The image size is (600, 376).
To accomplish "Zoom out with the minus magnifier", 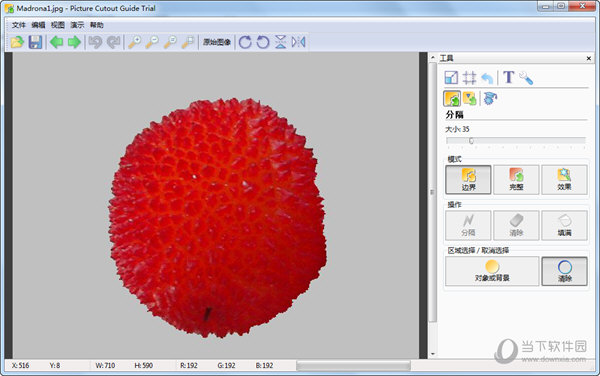I will tap(152, 42).
